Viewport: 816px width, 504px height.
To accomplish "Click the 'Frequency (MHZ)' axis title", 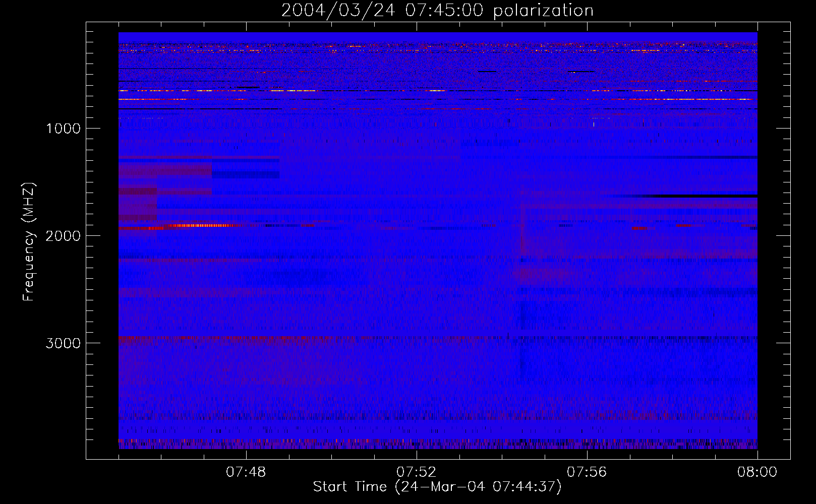I will (29, 242).
